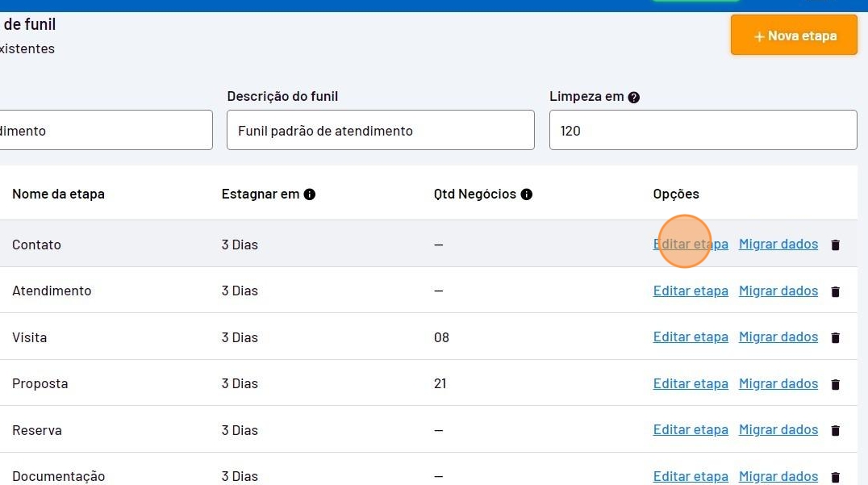Open Editar etapa for Atendimento
Screen dimensions: 868x485
pos(691,291)
